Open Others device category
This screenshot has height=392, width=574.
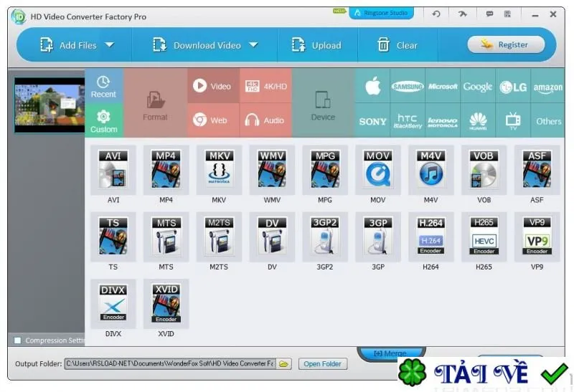tap(548, 120)
